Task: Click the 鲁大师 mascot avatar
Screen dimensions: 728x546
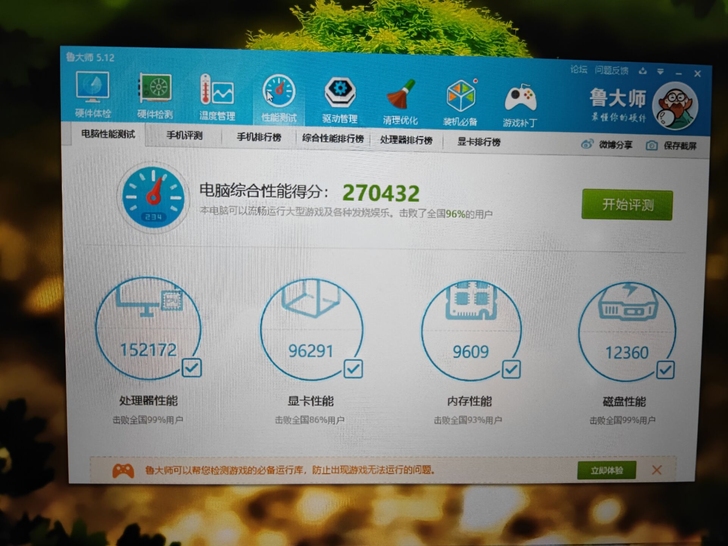Action: [675, 107]
